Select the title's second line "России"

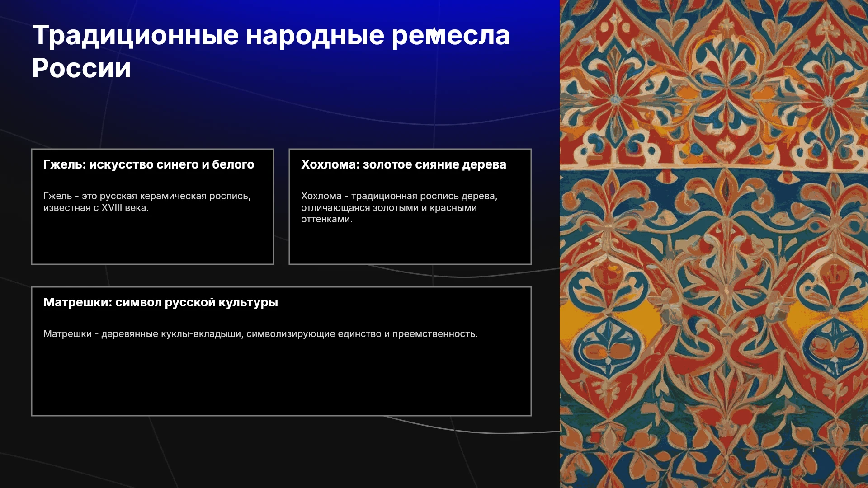pos(81,68)
